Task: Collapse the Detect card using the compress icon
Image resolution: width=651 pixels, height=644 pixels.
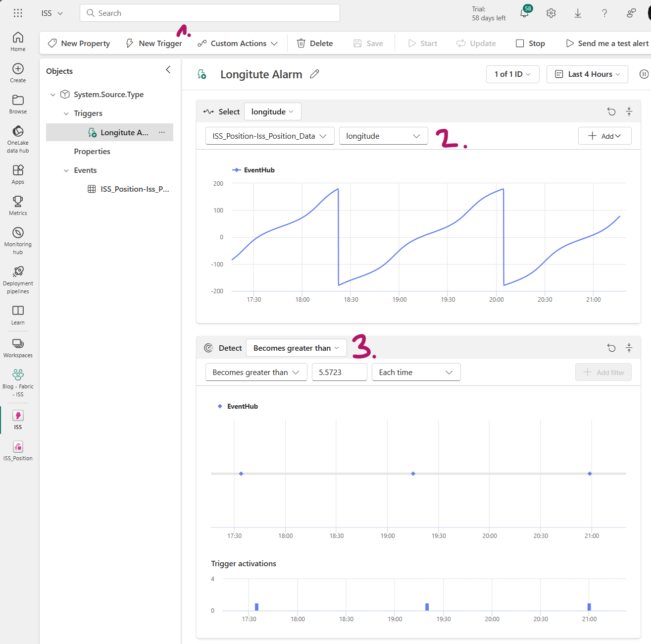Action: [629, 348]
